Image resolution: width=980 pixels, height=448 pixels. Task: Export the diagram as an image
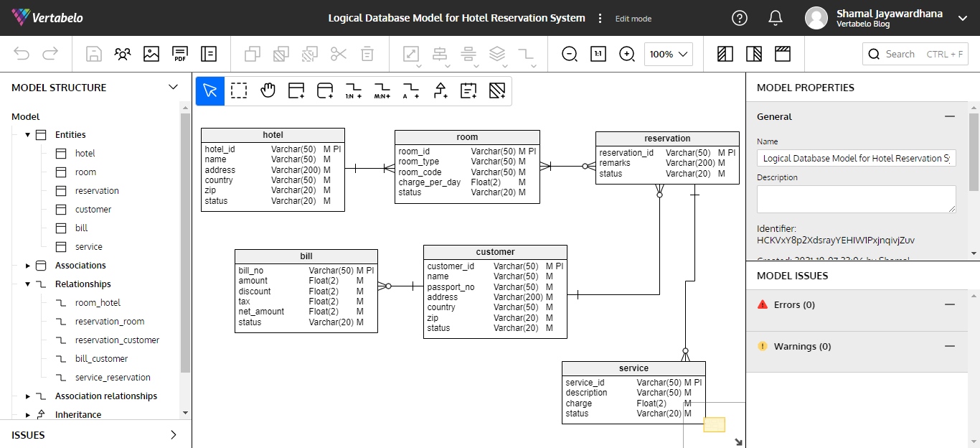tap(151, 54)
